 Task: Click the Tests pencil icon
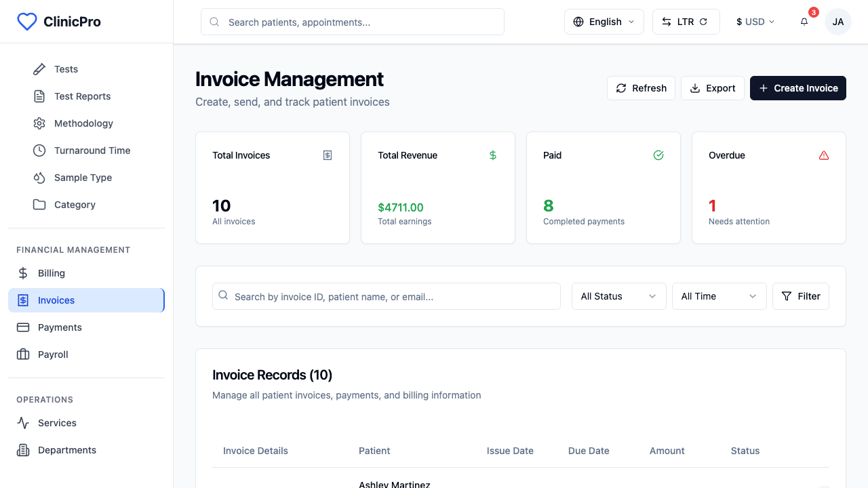39,69
